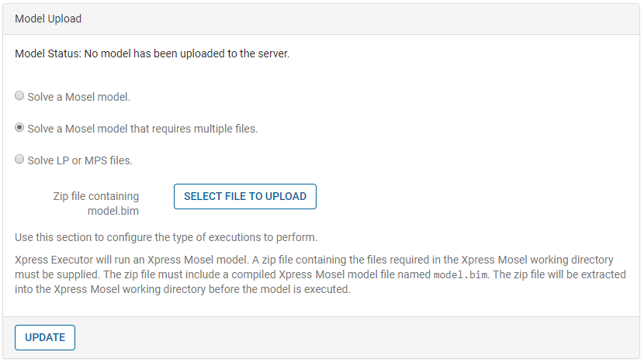Select the "Solve a Mosel model." radio button
644x362 pixels.
(19, 96)
